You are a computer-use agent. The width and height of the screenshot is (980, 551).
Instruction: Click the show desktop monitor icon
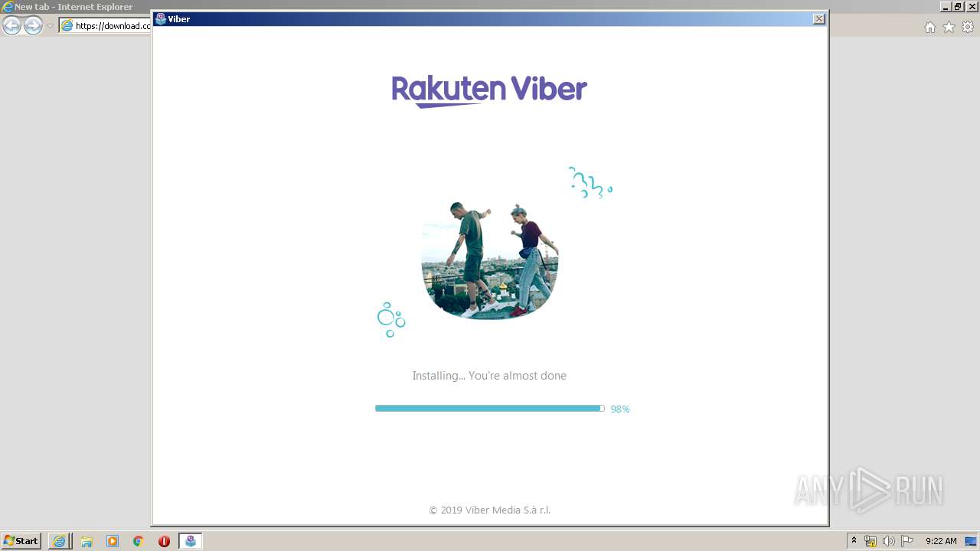(x=971, y=541)
